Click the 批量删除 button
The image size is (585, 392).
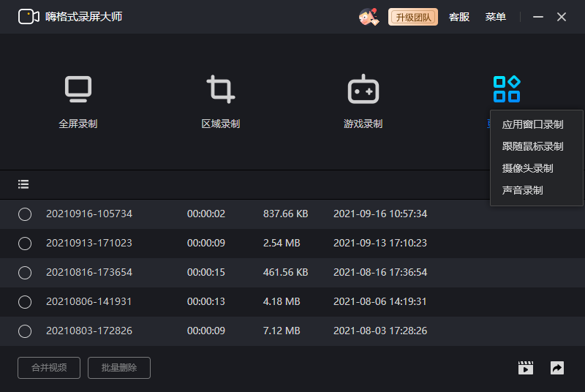click(x=119, y=368)
